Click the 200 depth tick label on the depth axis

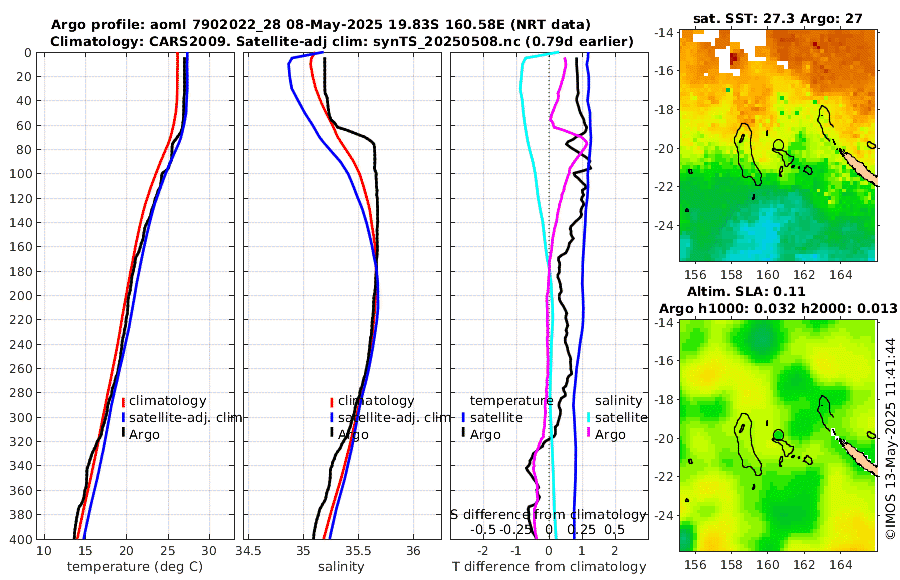point(22,295)
